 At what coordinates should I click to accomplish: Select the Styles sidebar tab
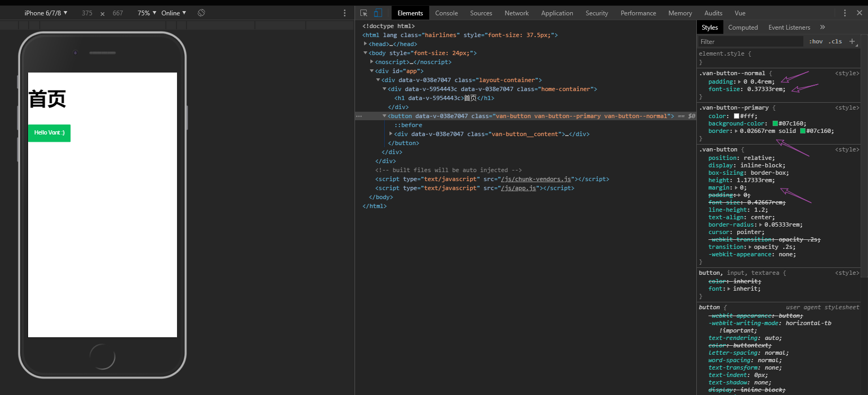710,28
